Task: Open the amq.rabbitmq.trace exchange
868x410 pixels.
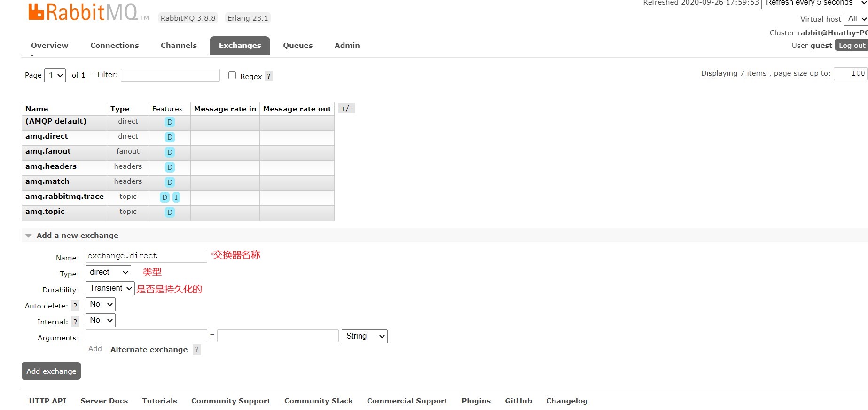Action: [64, 197]
